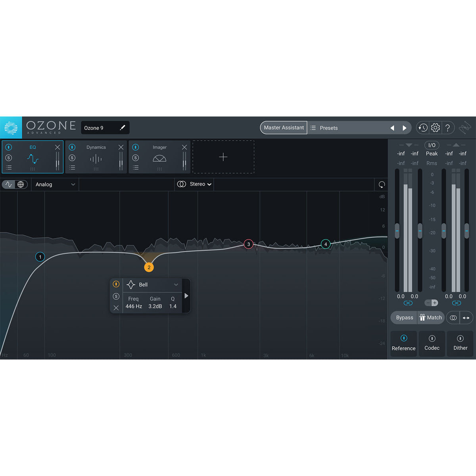Select the EQ curve view icon
Screen dimensions: 476x476
[9, 184]
